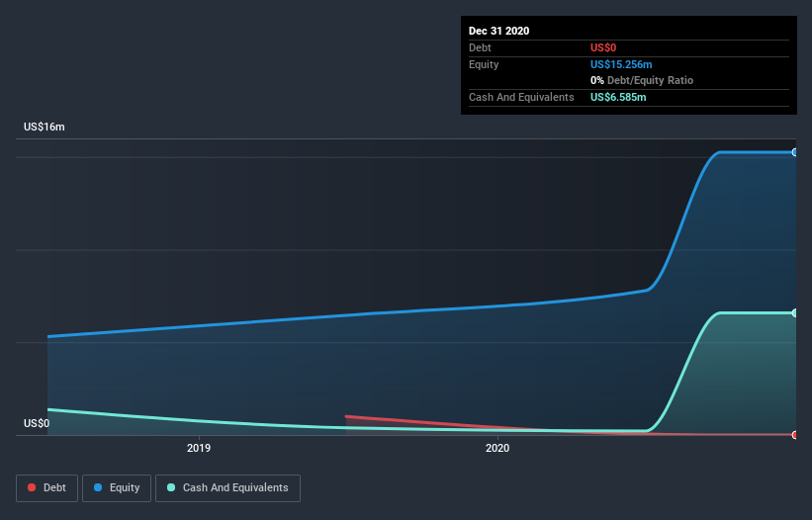Toggle the Equity legend button
The height and width of the screenshot is (520, 812).
coord(117,488)
